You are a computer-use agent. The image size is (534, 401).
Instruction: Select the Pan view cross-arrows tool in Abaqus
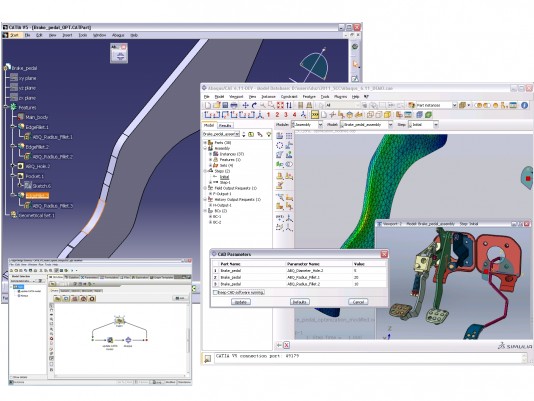point(245,105)
